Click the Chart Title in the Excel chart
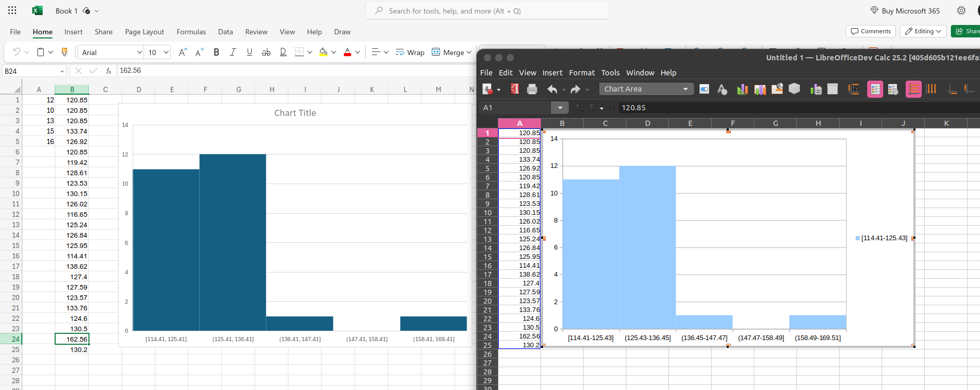The width and height of the screenshot is (980, 390). (295, 113)
